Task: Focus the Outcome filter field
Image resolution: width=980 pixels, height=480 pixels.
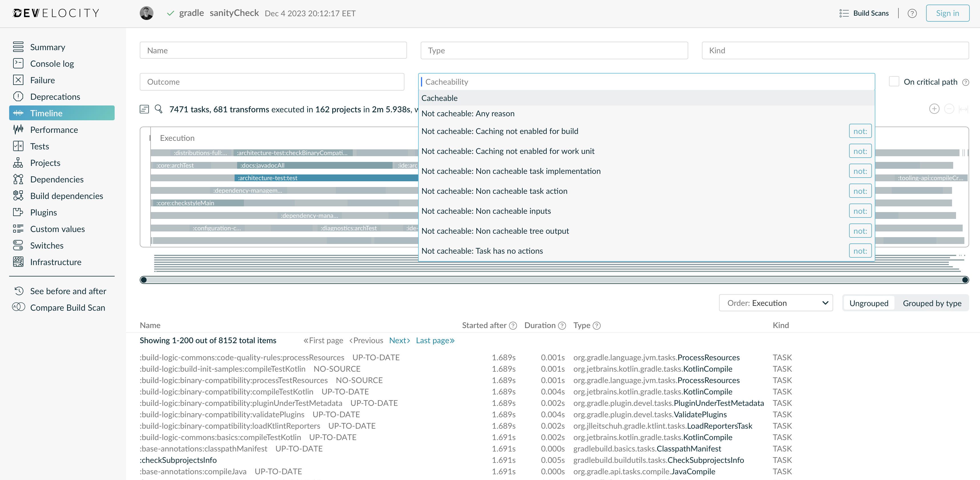Action: pos(272,82)
